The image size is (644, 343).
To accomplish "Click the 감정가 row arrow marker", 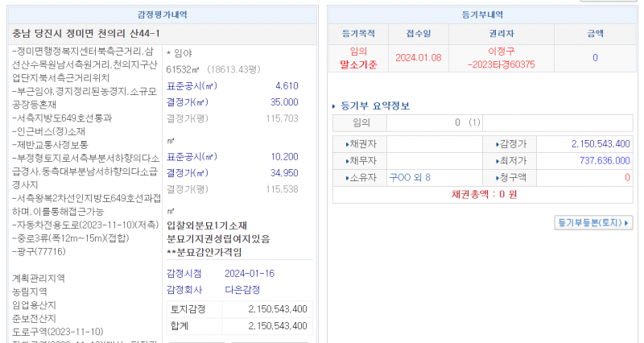I will (x=497, y=144).
